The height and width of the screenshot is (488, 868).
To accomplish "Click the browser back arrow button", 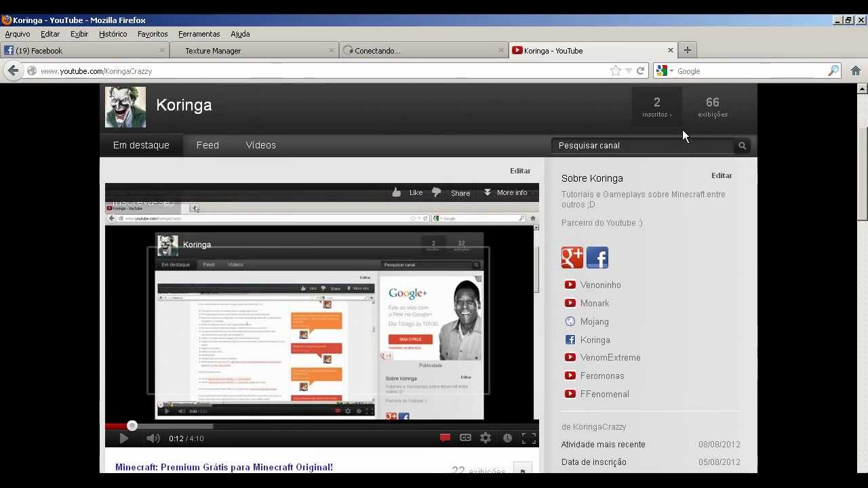I will [x=13, y=70].
